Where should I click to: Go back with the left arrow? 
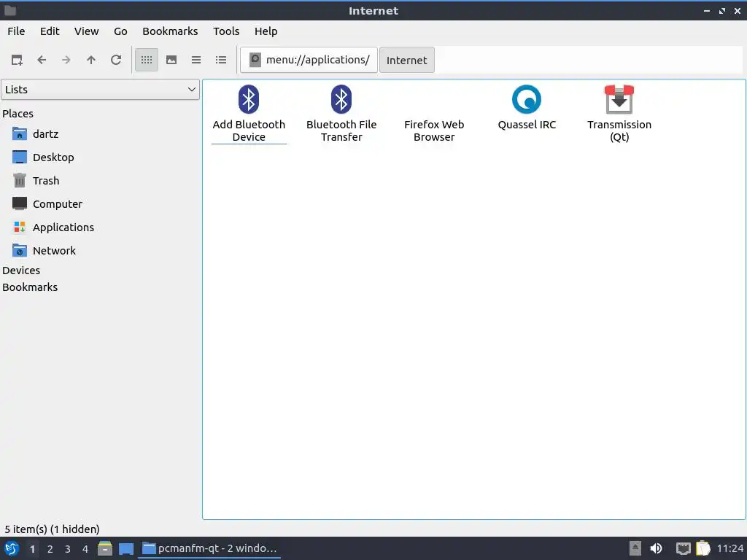(42, 60)
